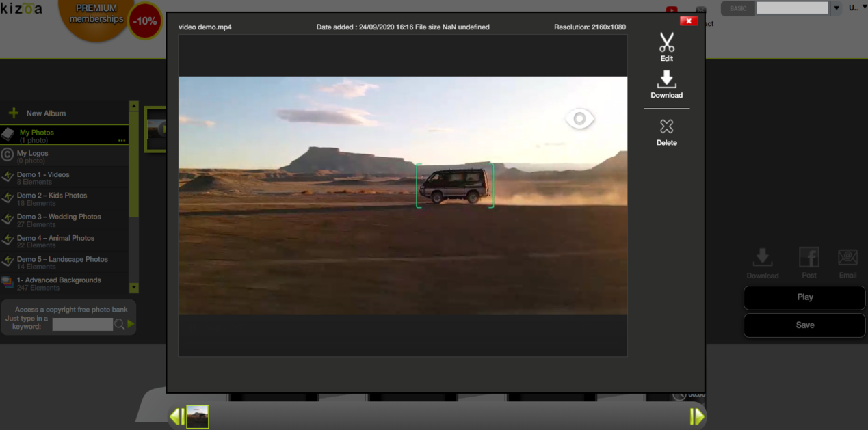This screenshot has height=430, width=868.
Task: Select Demo 3 – Wedding Photos album
Action: [x=64, y=219]
